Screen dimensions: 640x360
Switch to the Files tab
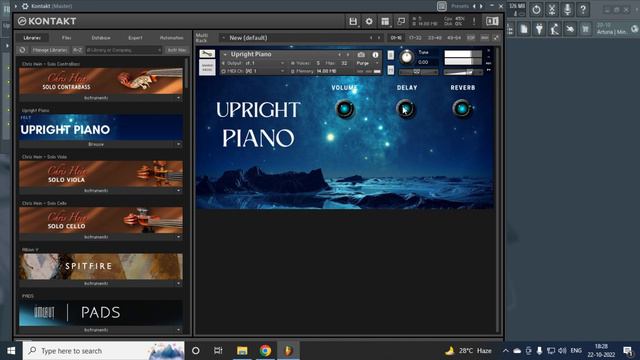click(67, 38)
